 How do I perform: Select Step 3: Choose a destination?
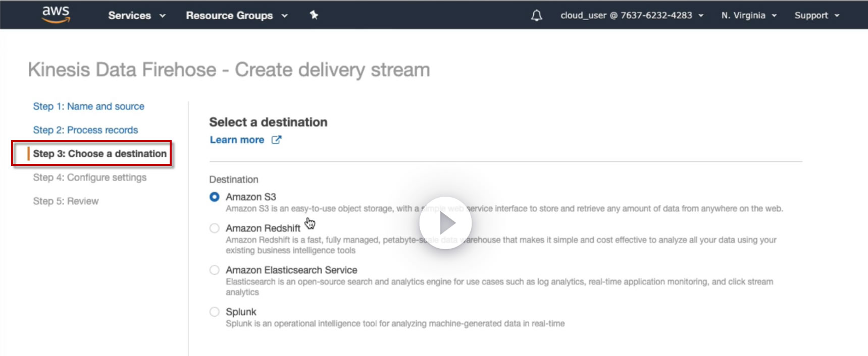point(99,154)
